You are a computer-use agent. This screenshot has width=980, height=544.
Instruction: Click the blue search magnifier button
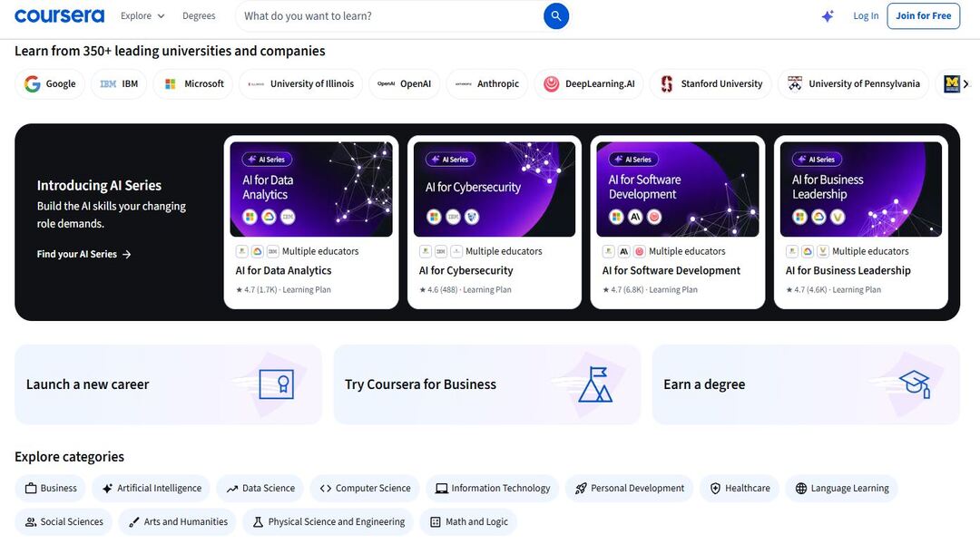[555, 16]
